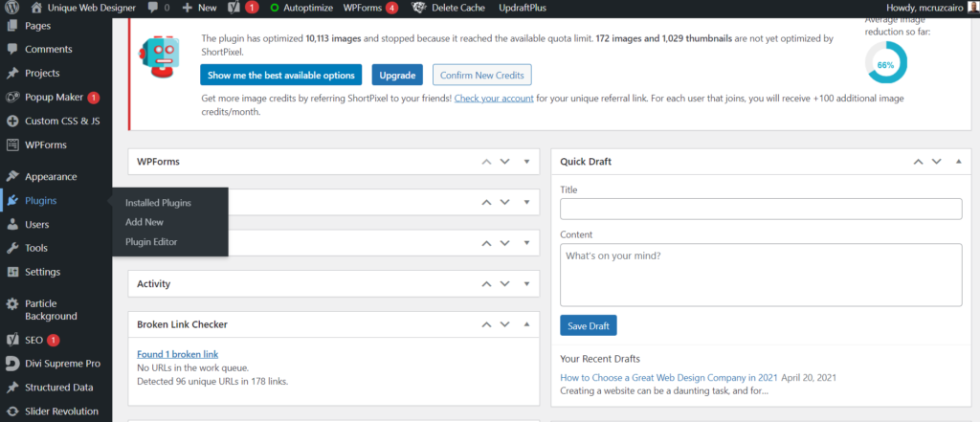Open the Unique Web Designer site home icon
This screenshot has width=980, height=422.
37,8
